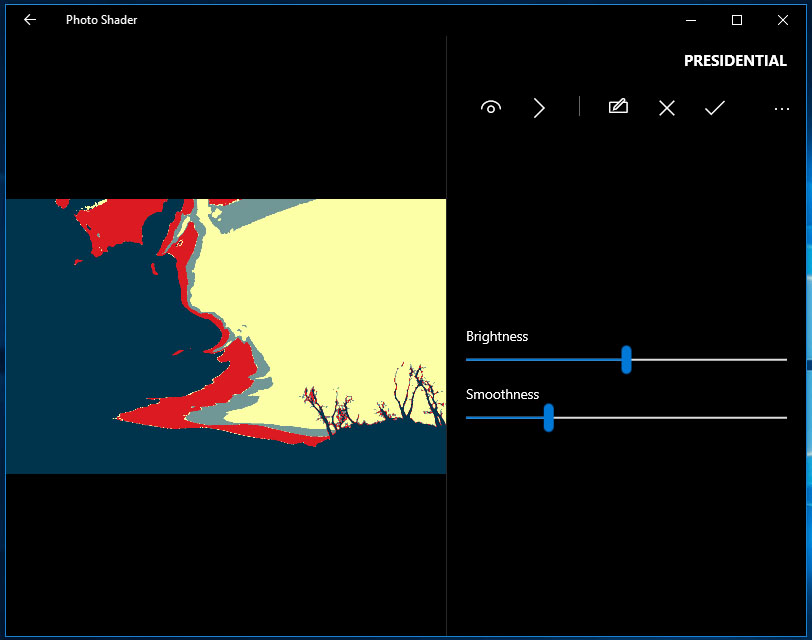The height and width of the screenshot is (640, 812).
Task: Click the Smoothness slider thumb
Action: pyautogui.click(x=548, y=417)
